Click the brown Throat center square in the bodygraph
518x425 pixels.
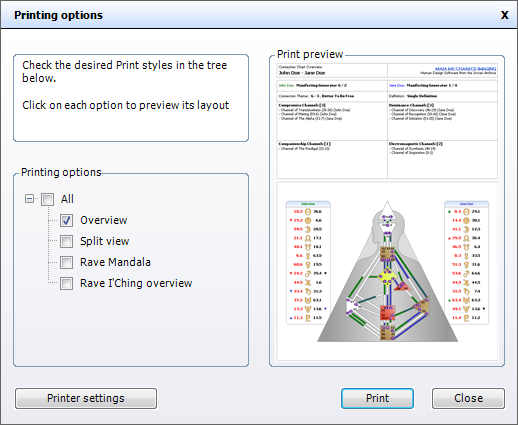pyautogui.click(x=387, y=254)
